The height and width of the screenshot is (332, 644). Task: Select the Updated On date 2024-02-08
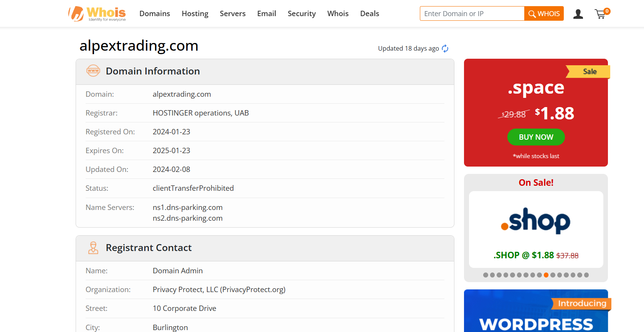click(172, 169)
